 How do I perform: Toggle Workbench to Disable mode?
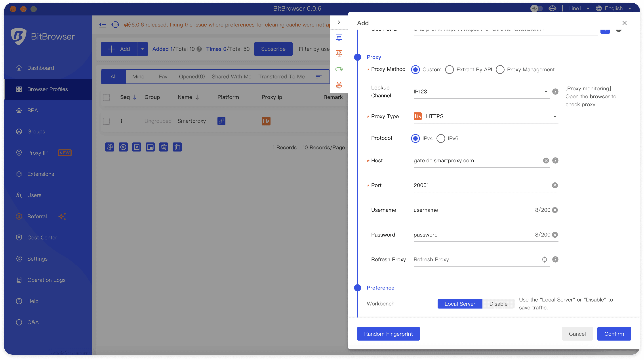pyautogui.click(x=499, y=303)
